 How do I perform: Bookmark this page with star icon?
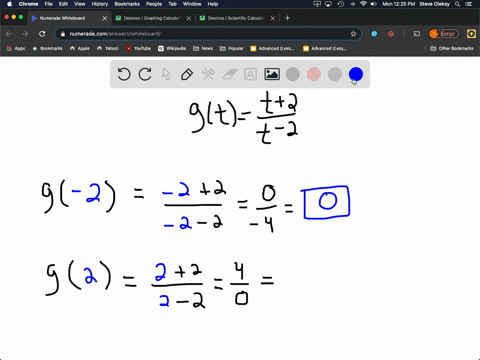[353, 34]
